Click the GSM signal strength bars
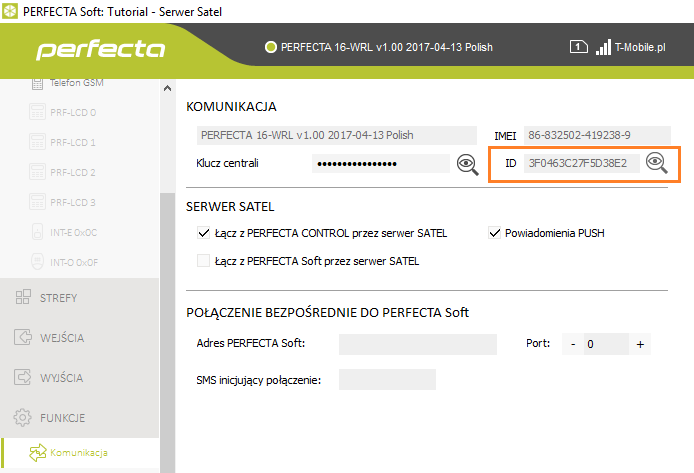Viewport: 694px width, 473px height. pos(603,47)
